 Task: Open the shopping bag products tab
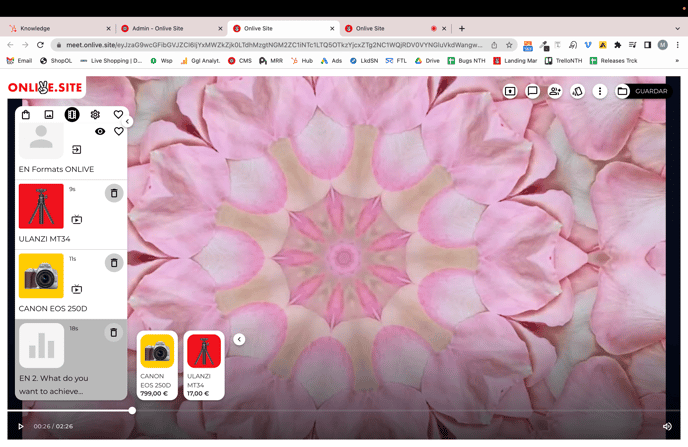click(26, 114)
